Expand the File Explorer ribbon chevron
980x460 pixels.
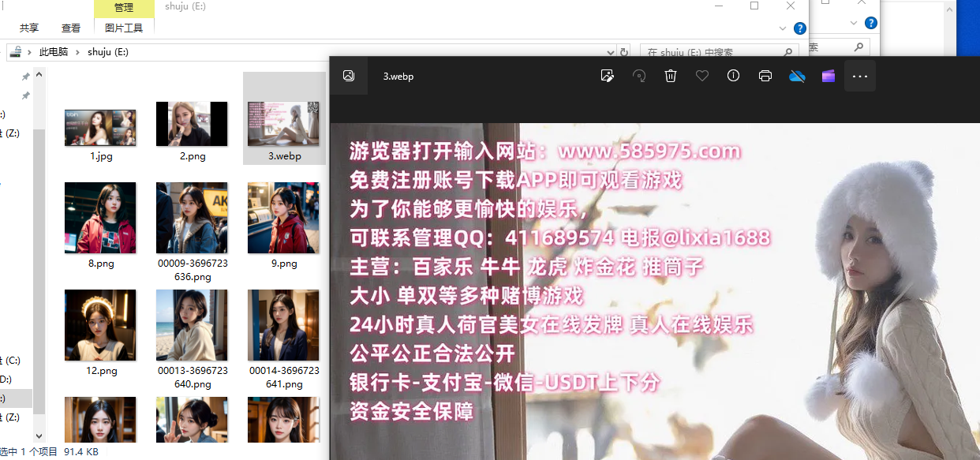(783, 28)
